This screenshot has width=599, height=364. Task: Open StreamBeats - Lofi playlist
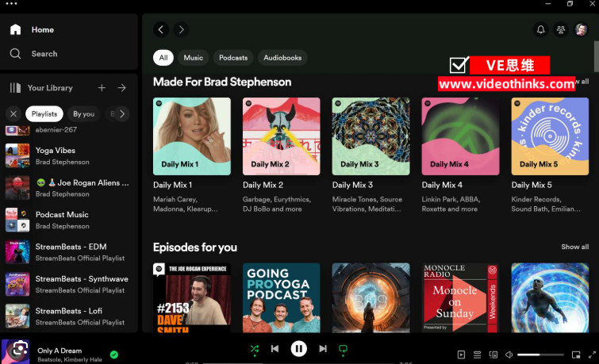69,316
